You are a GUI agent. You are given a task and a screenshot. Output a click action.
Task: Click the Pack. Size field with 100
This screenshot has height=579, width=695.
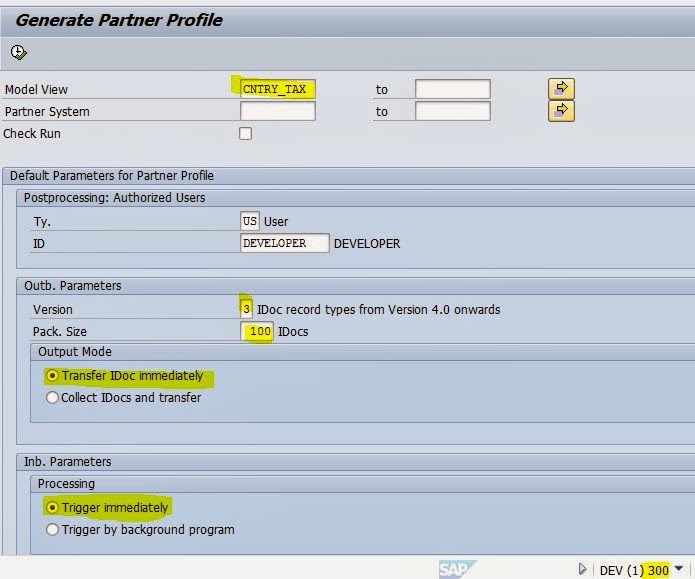(257, 331)
